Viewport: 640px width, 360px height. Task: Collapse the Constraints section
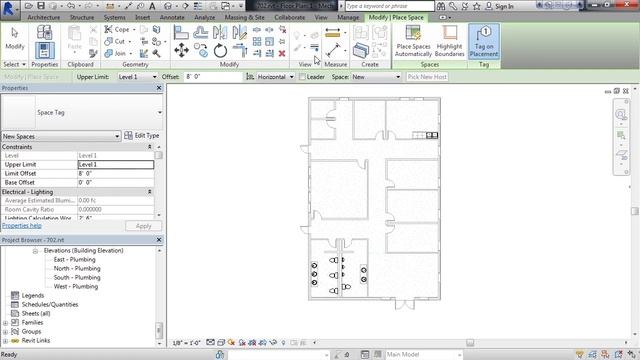click(149, 147)
